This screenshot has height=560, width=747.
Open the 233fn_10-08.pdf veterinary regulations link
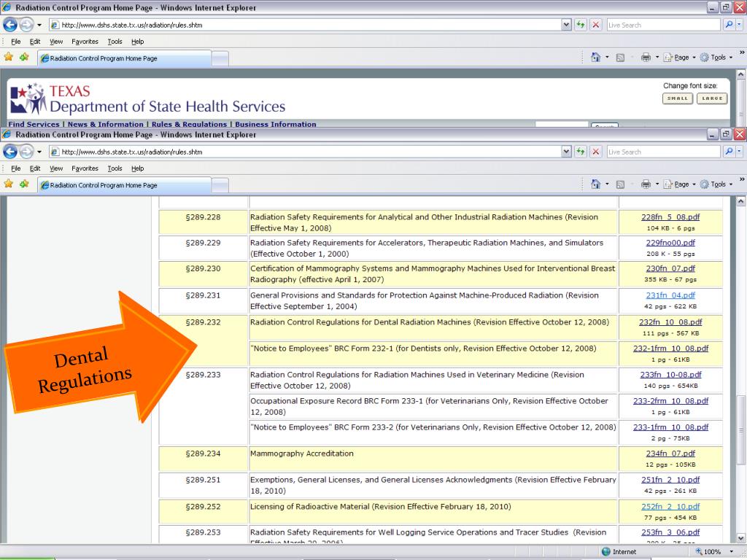[x=670, y=374]
